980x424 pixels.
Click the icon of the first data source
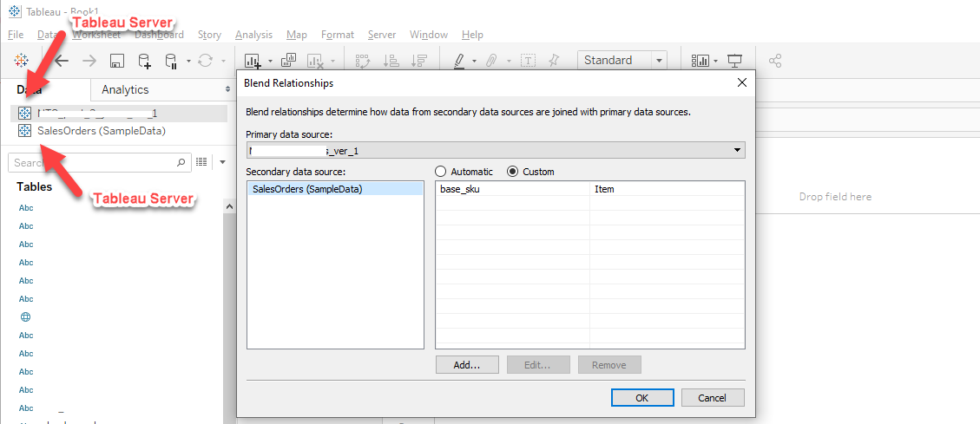pos(24,113)
